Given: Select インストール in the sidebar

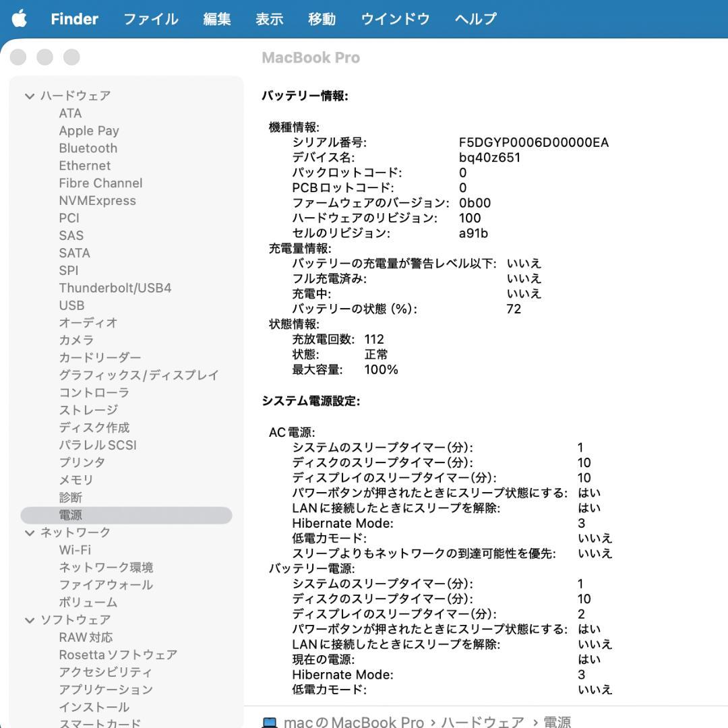Looking at the screenshot, I should [94, 707].
